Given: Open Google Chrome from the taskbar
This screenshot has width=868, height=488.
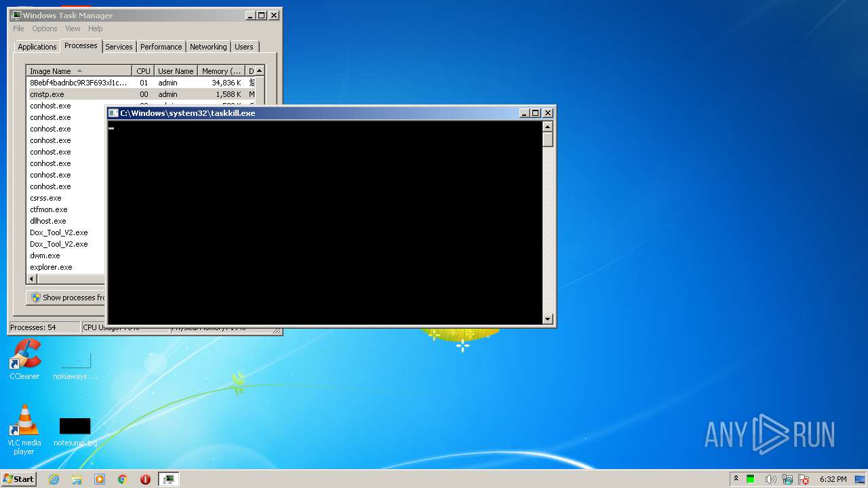Looking at the screenshot, I should pyautogui.click(x=123, y=479).
